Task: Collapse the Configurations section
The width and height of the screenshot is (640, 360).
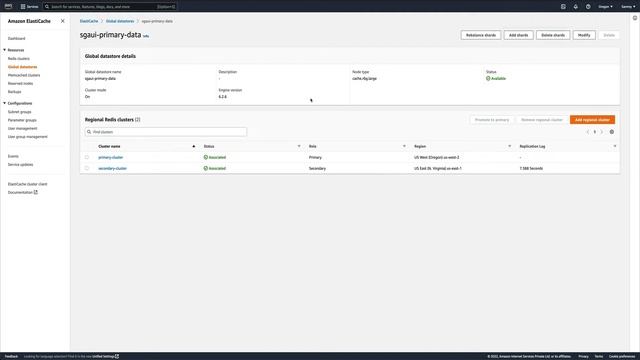Action: [4, 103]
